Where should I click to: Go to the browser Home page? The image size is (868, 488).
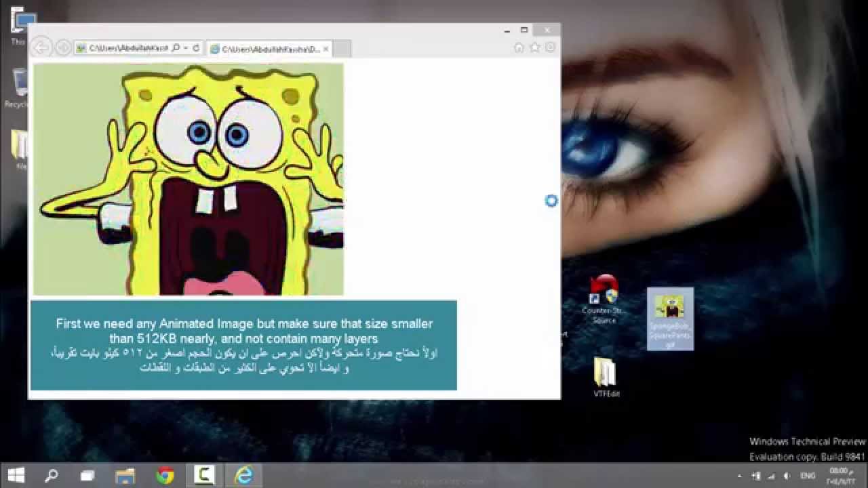coord(519,47)
